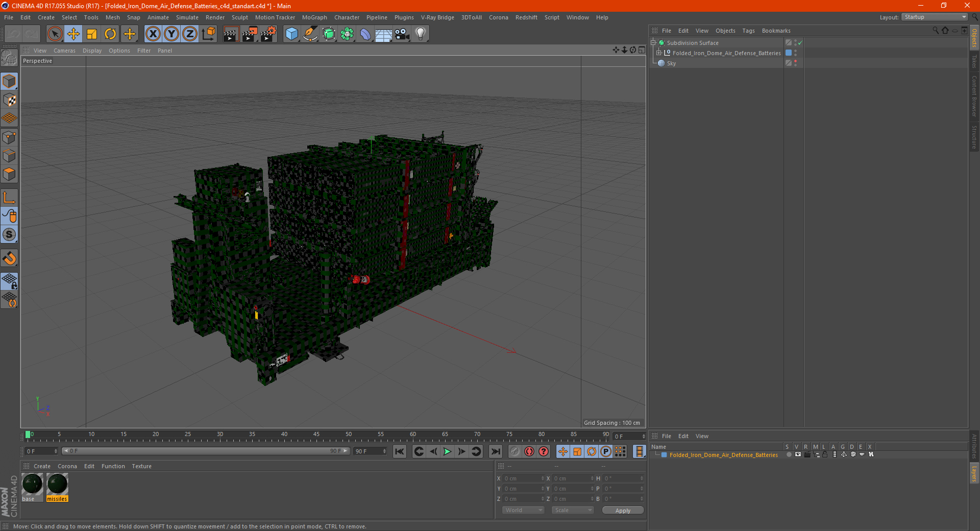The height and width of the screenshot is (531, 980).
Task: Click Make Editable icon in left sidebar
Action: tap(10, 58)
